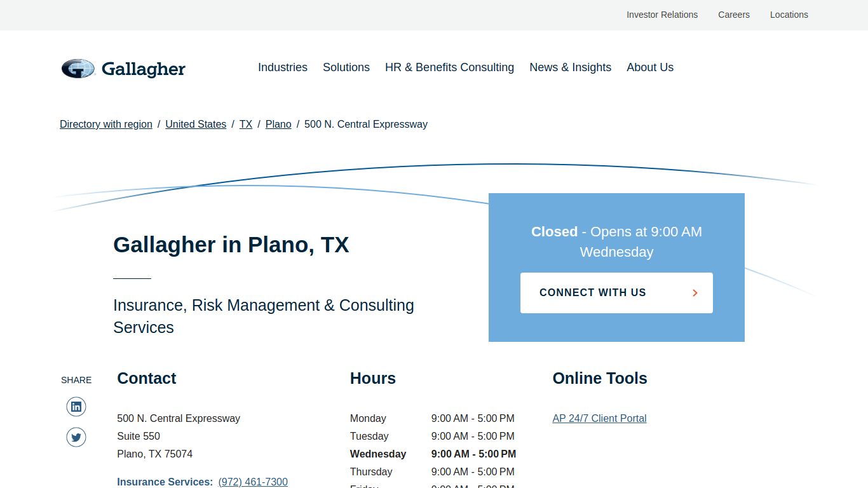The image size is (868, 488).
Task: Click the Connect With Us arrow icon
Action: (x=695, y=293)
